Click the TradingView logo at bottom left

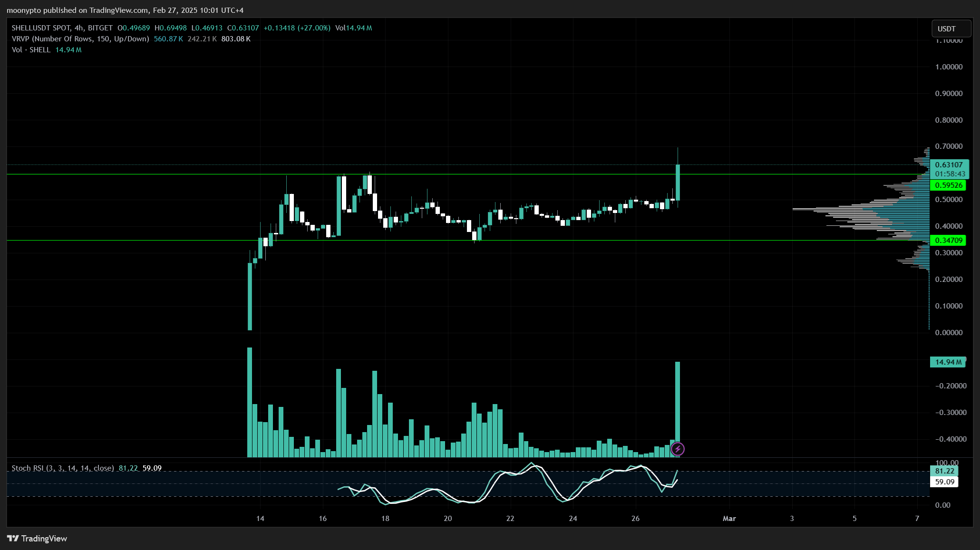(37, 538)
